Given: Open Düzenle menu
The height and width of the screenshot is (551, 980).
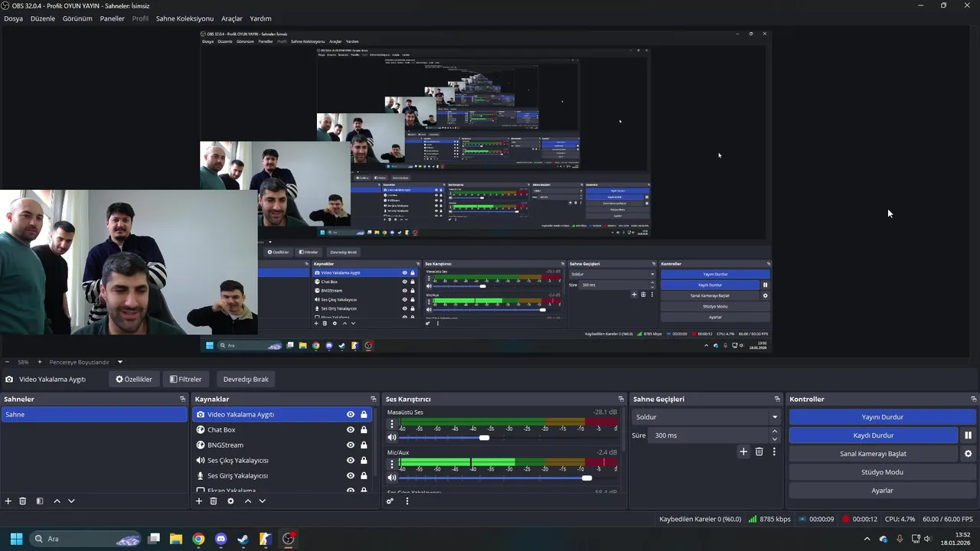Looking at the screenshot, I should [x=43, y=18].
